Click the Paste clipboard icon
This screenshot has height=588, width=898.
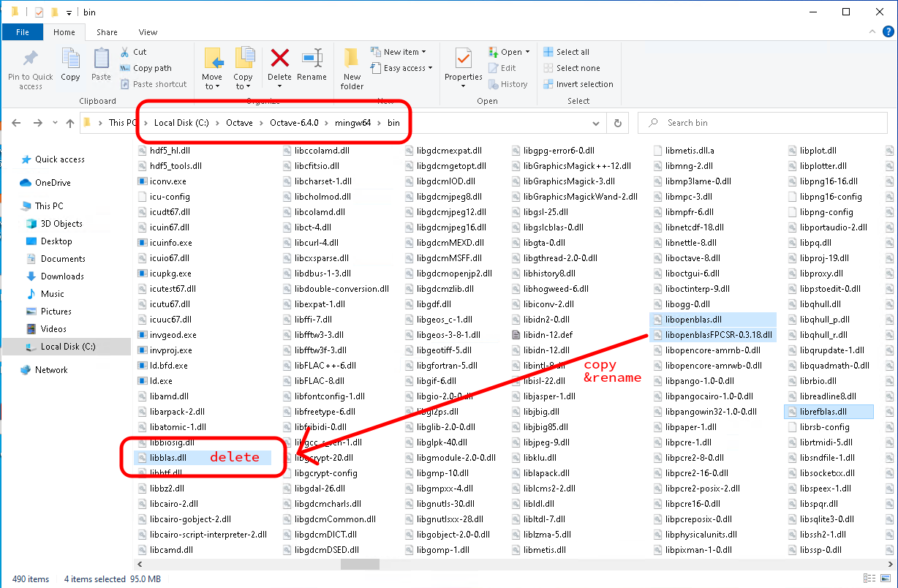[x=101, y=59]
